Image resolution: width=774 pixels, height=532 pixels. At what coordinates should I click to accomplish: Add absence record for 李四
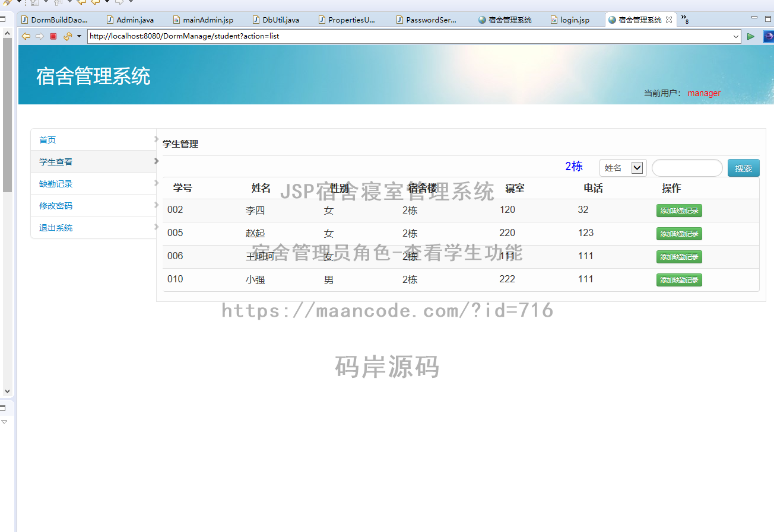(x=679, y=211)
